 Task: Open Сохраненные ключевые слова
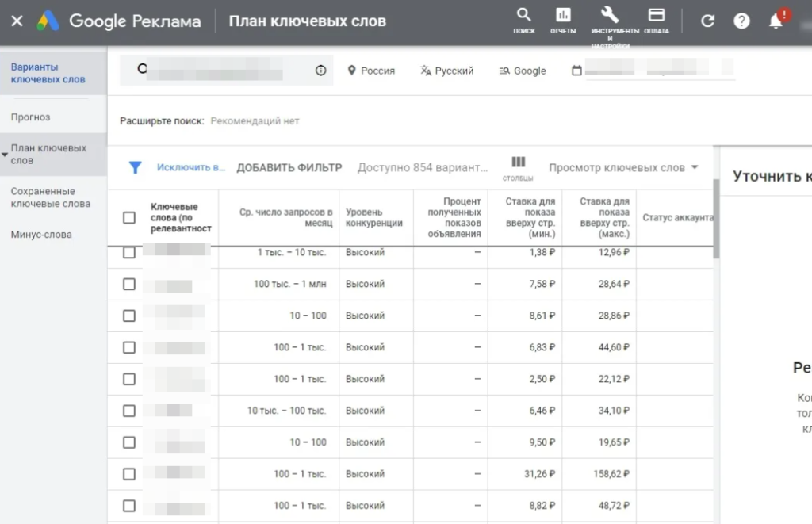(50, 197)
